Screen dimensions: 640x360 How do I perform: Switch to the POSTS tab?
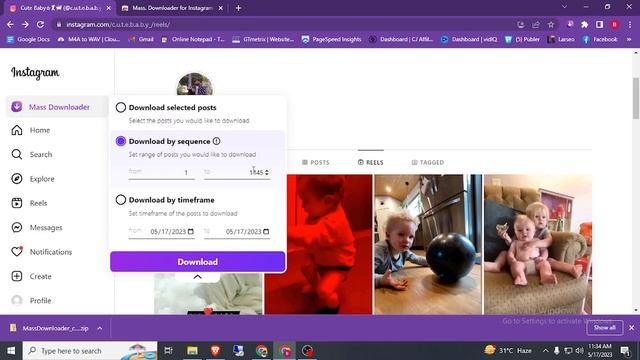316,162
